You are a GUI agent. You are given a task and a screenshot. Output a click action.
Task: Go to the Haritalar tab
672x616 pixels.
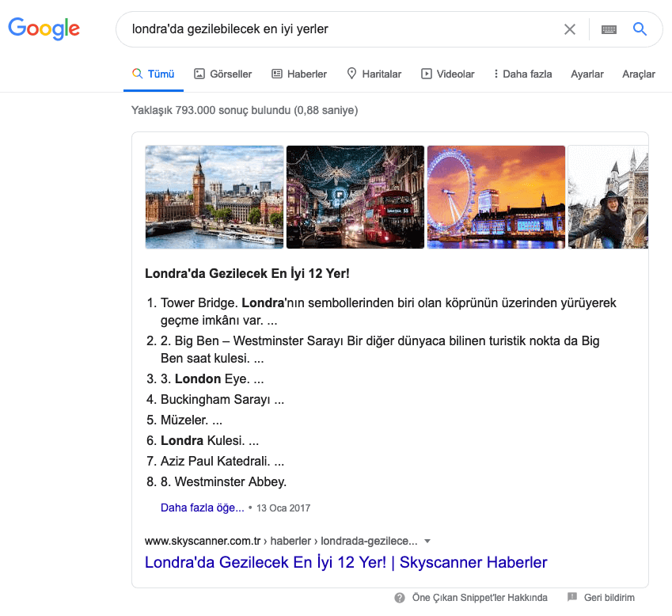point(374,74)
